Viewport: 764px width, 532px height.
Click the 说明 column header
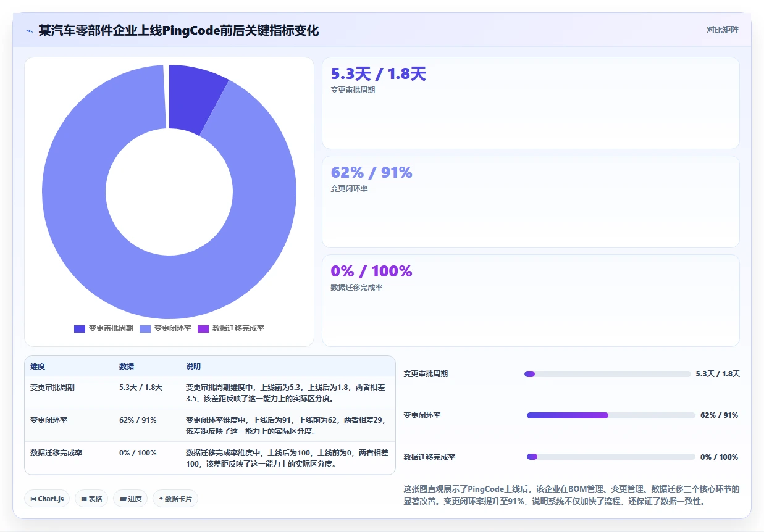(193, 367)
